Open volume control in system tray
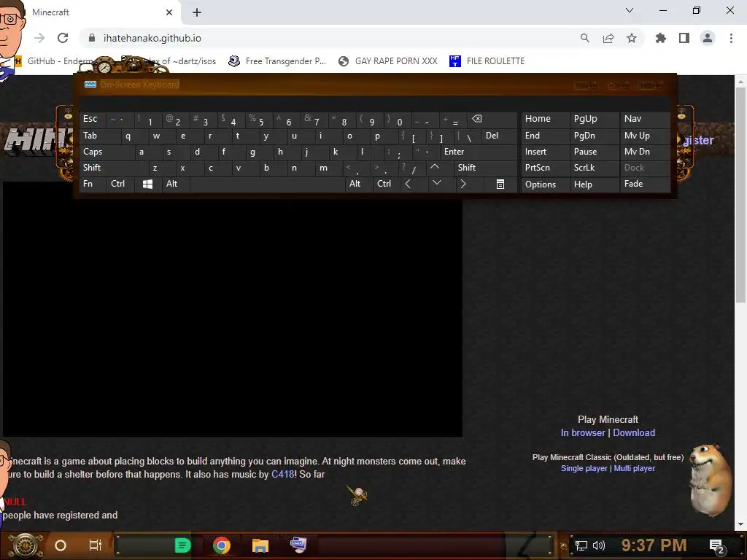747x560 pixels. point(599,545)
